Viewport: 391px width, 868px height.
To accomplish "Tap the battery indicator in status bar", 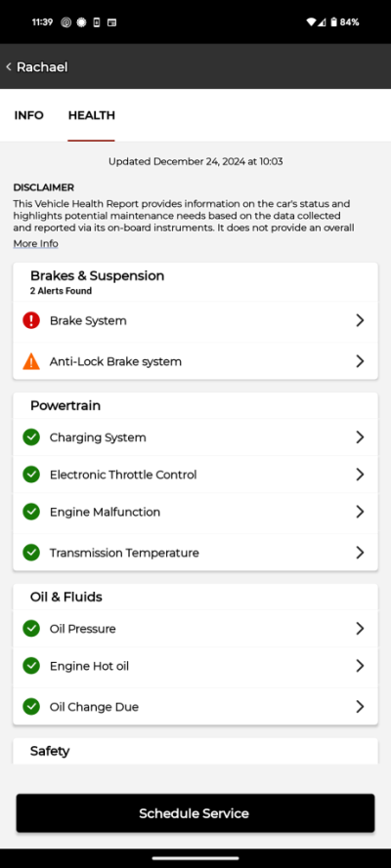I will pos(334,22).
